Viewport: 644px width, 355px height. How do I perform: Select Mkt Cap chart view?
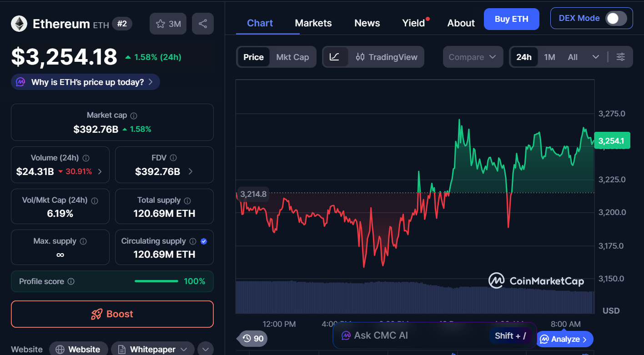[x=292, y=57]
